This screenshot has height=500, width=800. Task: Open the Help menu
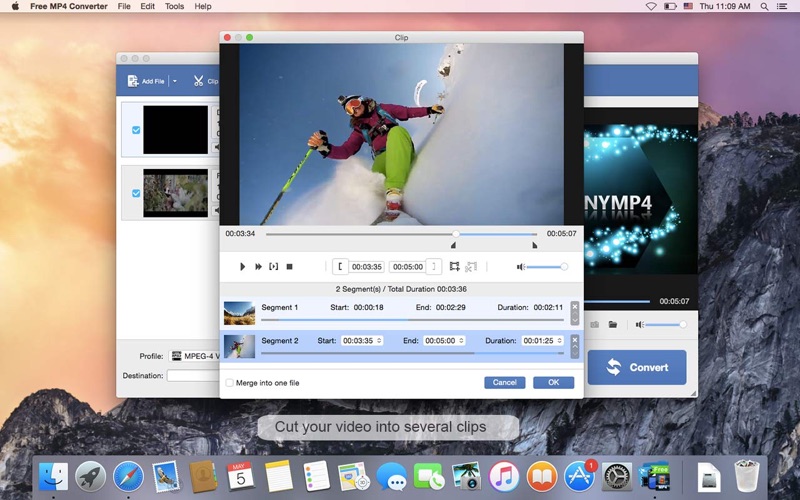point(203,6)
